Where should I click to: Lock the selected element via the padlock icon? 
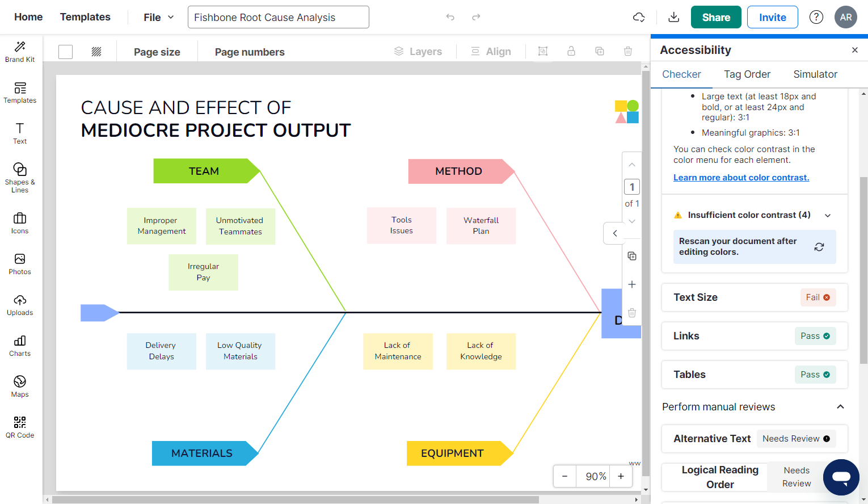pyautogui.click(x=571, y=51)
